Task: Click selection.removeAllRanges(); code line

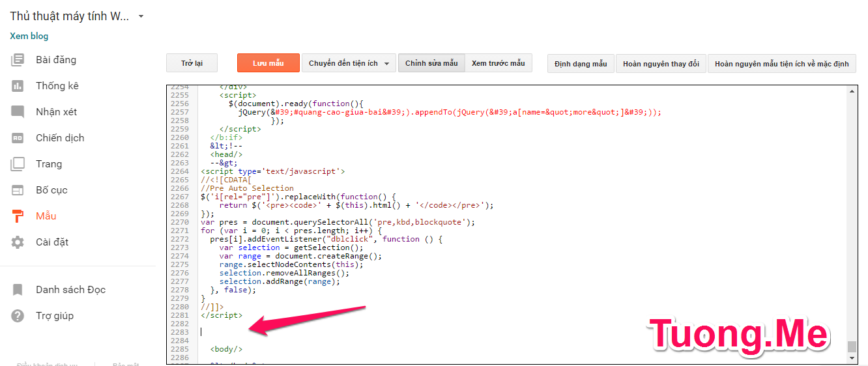Action: [x=284, y=273]
